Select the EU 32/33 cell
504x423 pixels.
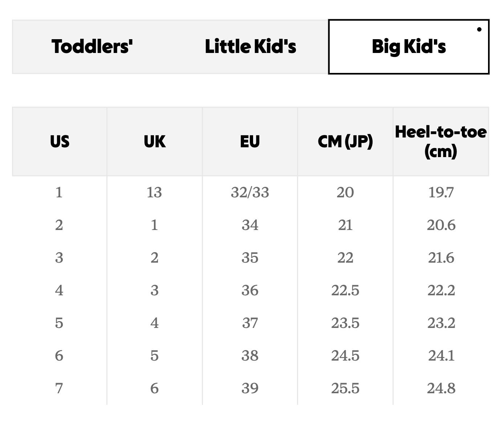[250, 192]
